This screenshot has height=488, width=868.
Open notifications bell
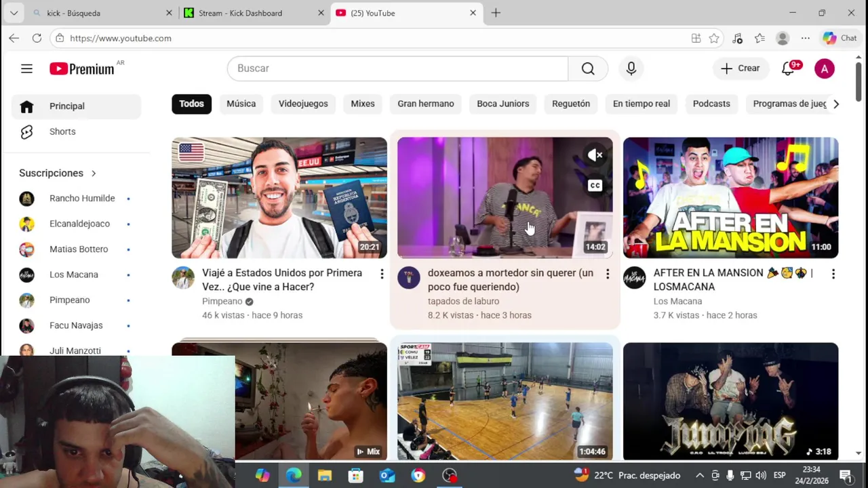coord(789,68)
